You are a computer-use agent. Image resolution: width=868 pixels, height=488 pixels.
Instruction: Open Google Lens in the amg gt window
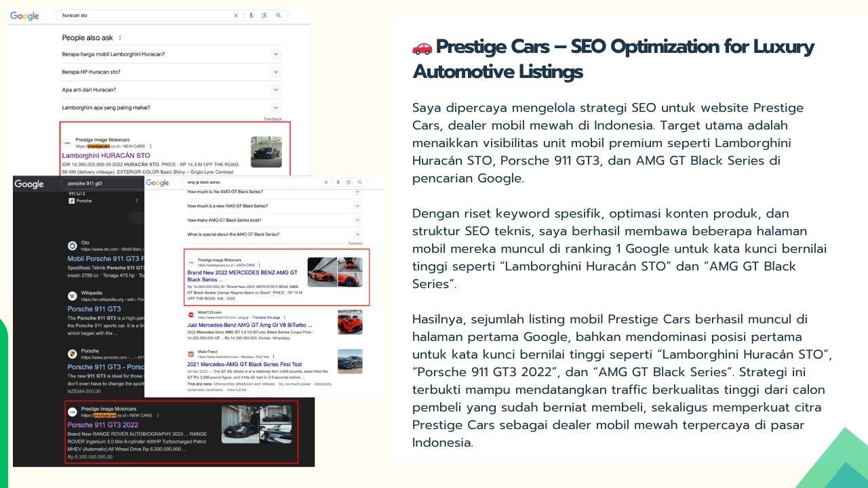349,182
